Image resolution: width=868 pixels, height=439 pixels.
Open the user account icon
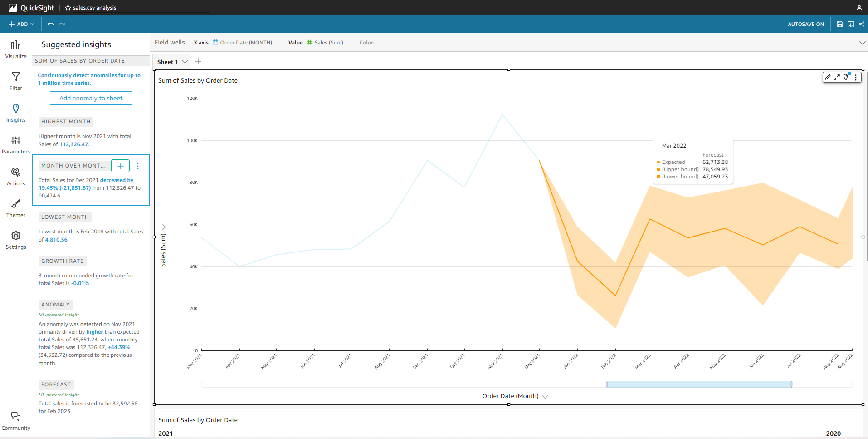[859, 8]
